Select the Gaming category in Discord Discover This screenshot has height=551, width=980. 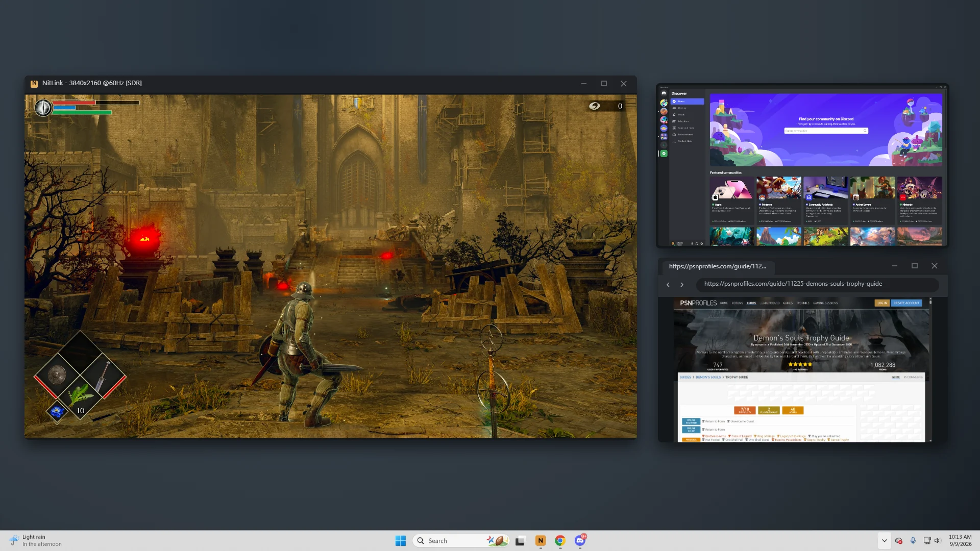[x=687, y=108]
